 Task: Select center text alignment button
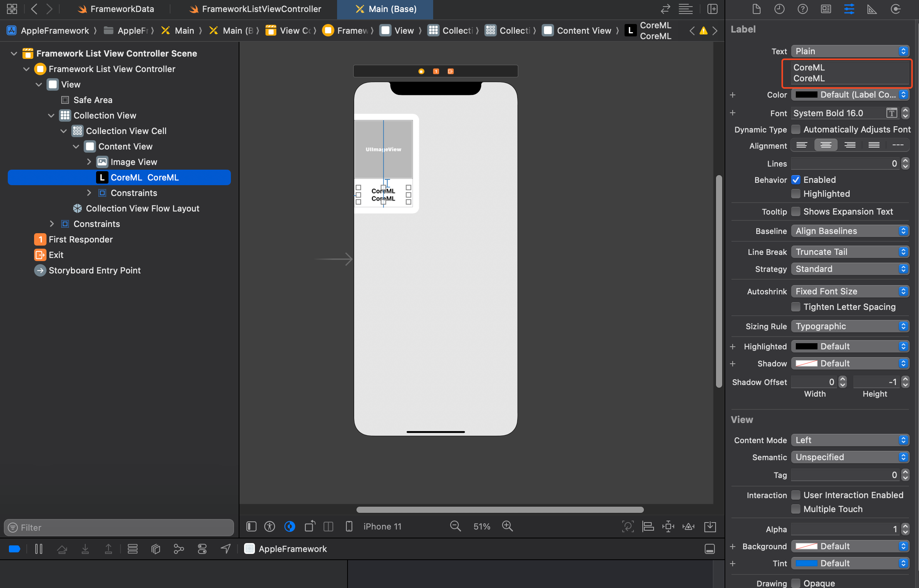pyautogui.click(x=826, y=145)
